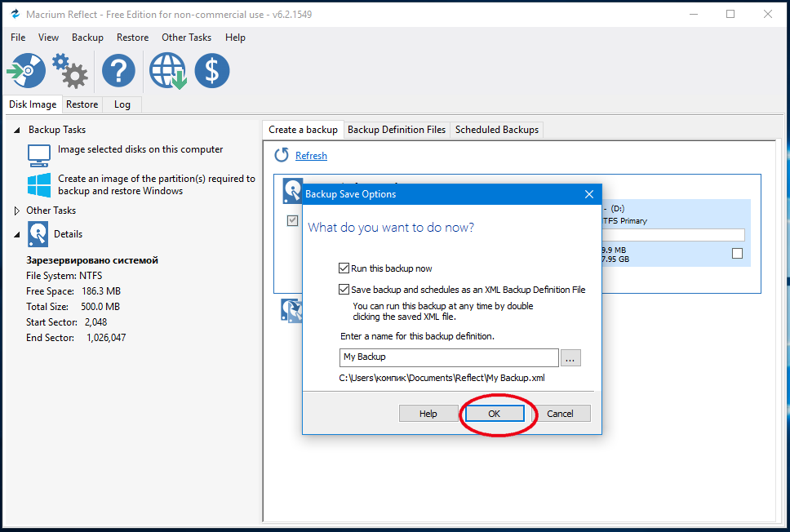Switch to the Log tab
This screenshot has width=790, height=532.
click(122, 104)
